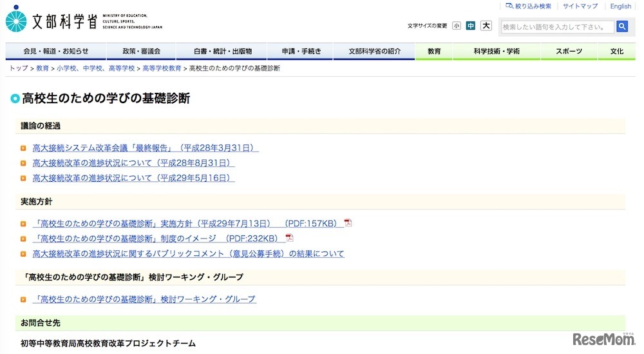Screen dimensions: 644x354
Task: Set text size to 大
Action: tap(486, 26)
